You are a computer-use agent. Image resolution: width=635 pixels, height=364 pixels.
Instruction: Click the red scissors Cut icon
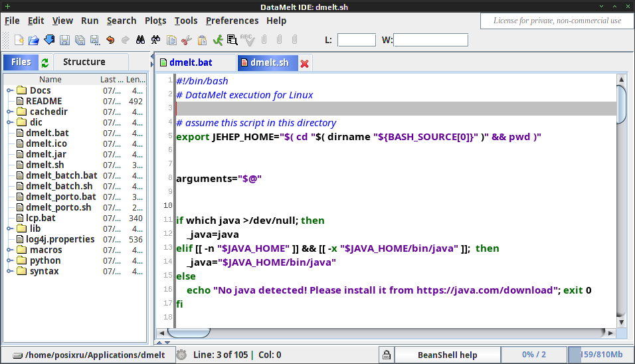tap(186, 40)
